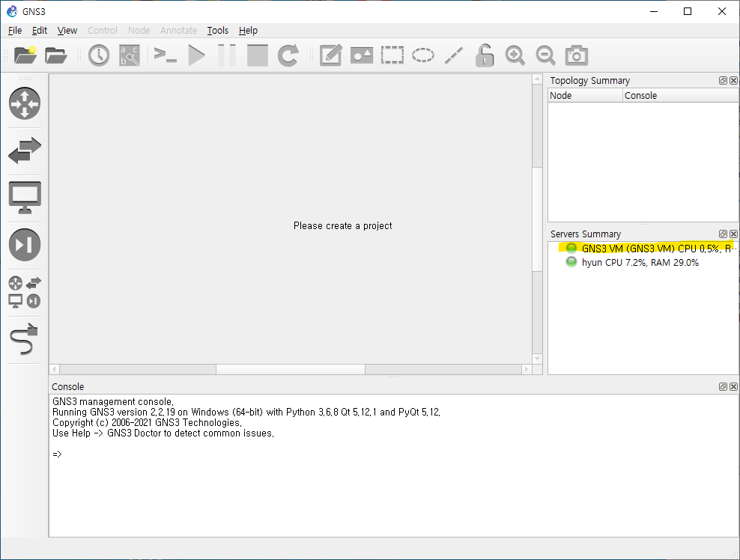
Task: Float the Topology Summary panel
Action: (x=723, y=80)
